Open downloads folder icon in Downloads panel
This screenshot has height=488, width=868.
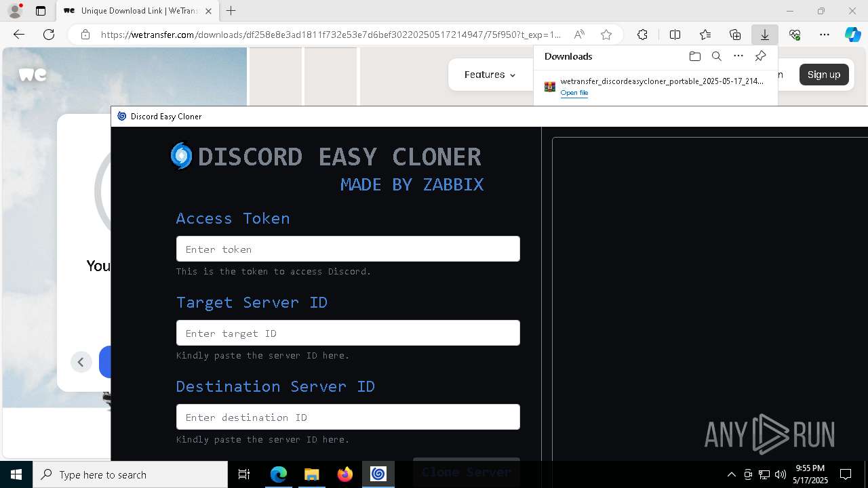pyautogui.click(x=694, y=56)
